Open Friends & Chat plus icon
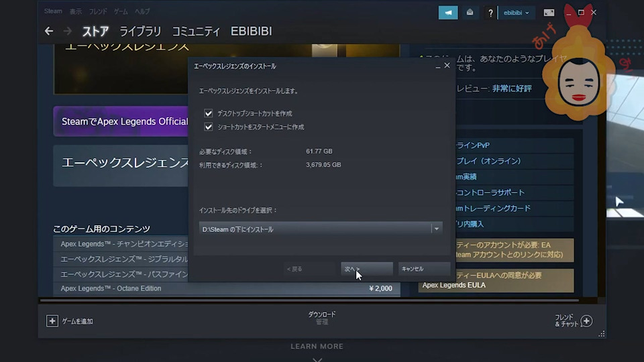 point(586,321)
